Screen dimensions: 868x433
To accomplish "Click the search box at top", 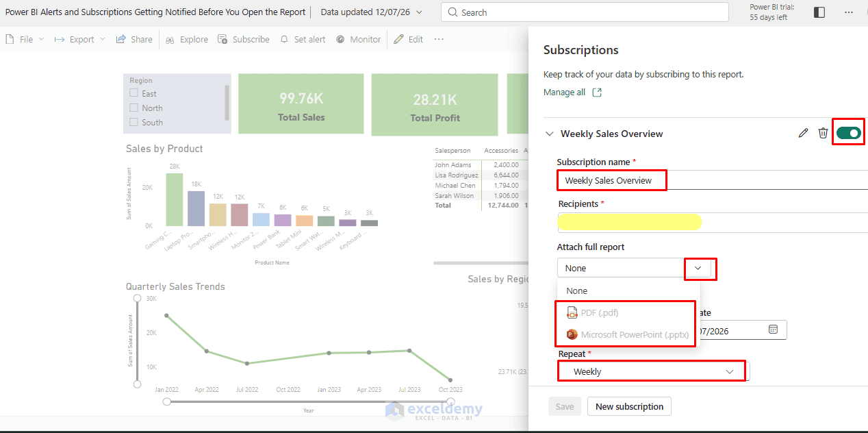I will [585, 12].
